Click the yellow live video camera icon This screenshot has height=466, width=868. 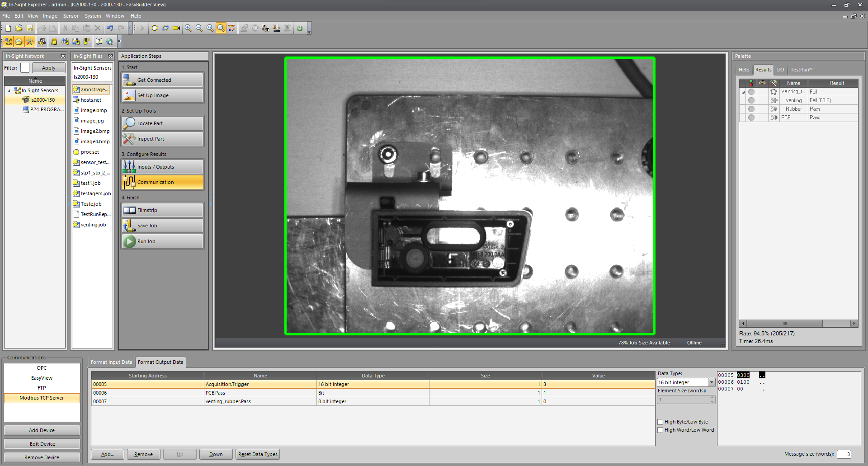coord(176,28)
